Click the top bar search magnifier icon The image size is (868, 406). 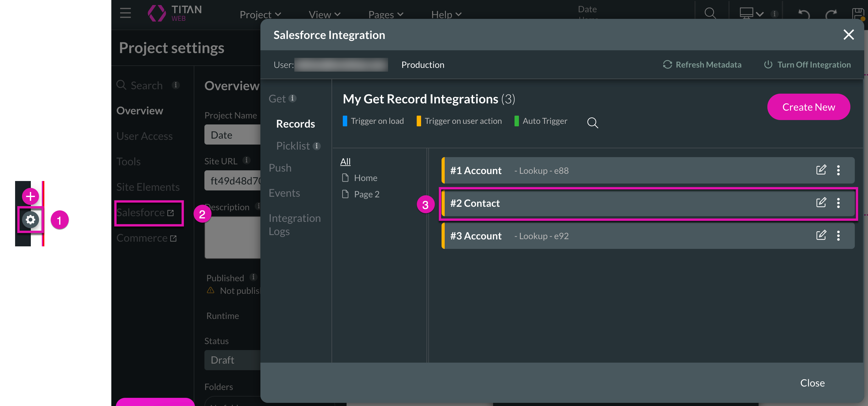click(x=710, y=13)
